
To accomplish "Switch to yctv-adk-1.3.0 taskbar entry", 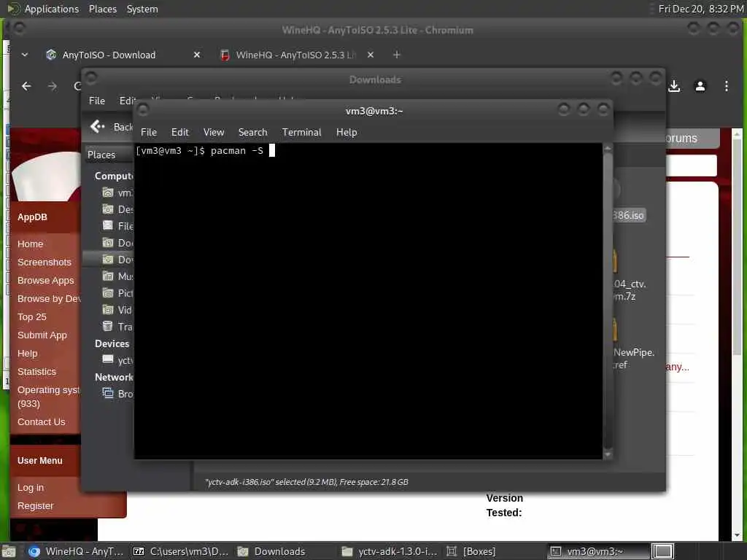I will coord(390,551).
